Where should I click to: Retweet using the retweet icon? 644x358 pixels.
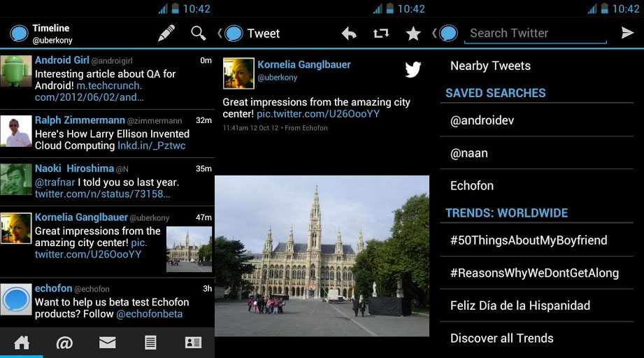[381, 33]
